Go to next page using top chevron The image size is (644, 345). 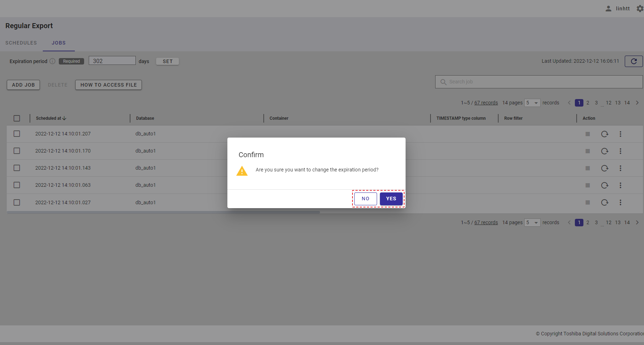click(637, 103)
